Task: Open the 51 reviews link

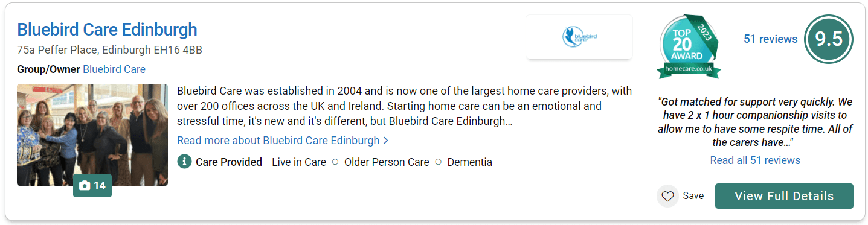Action: point(771,39)
